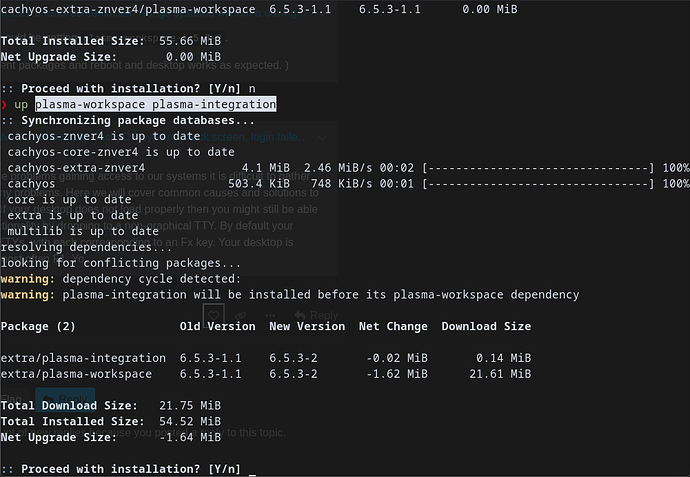The width and height of the screenshot is (690, 477).
Task: Click the '2.46 MiB/s' speed value
Action: coord(338,168)
